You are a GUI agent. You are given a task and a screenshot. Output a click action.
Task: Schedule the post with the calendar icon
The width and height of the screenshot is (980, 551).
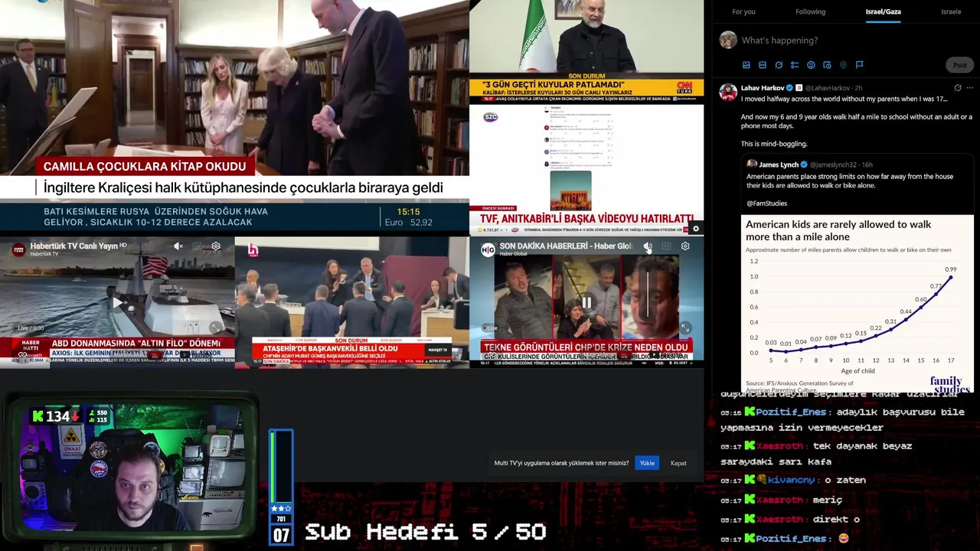[x=827, y=65]
